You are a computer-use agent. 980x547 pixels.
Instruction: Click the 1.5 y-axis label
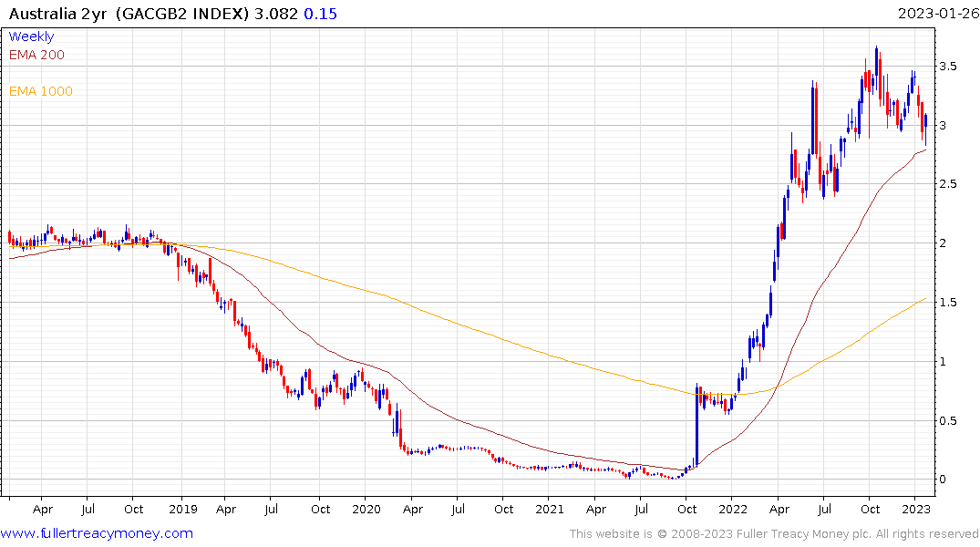point(948,303)
